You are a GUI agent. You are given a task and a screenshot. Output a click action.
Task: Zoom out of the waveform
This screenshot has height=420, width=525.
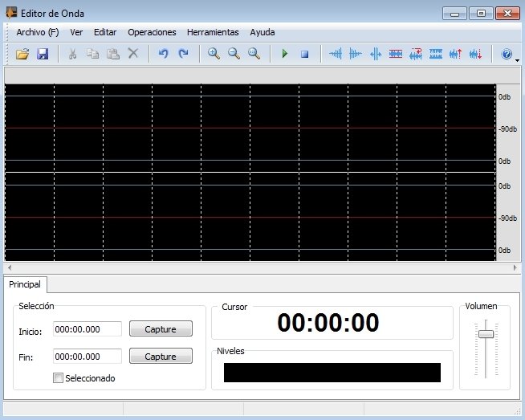(x=234, y=54)
